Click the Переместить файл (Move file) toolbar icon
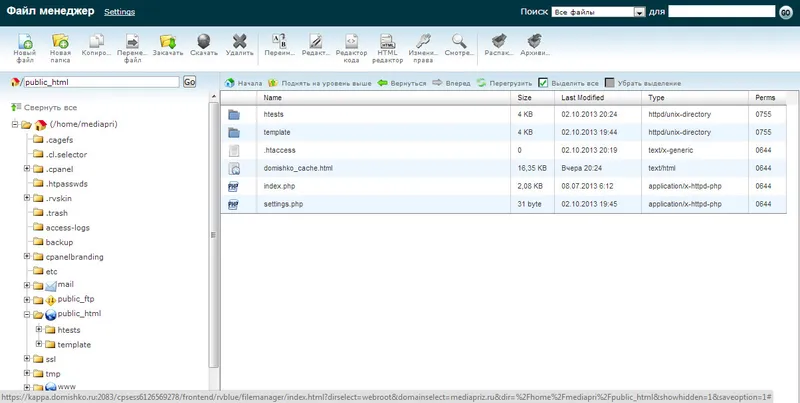The height and width of the screenshot is (403, 800). 132,41
